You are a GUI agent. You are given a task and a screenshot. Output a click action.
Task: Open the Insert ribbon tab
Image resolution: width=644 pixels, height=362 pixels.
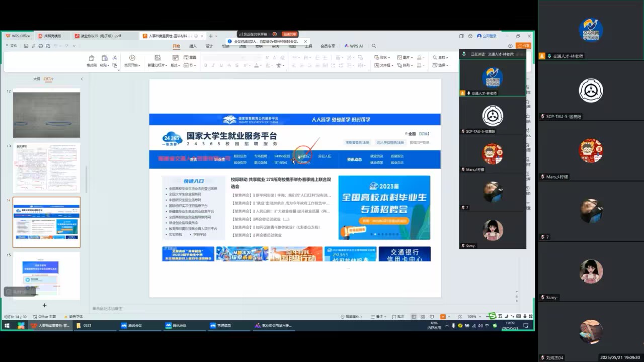tap(193, 46)
